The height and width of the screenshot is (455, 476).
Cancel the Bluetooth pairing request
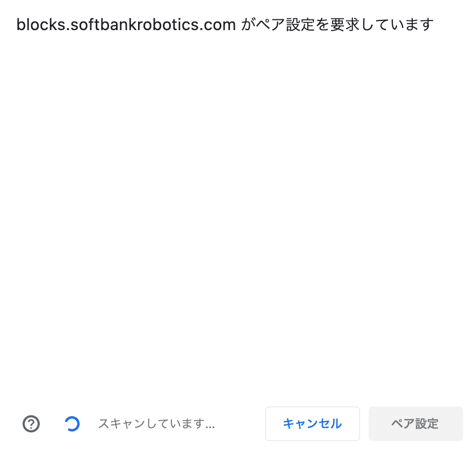tap(312, 424)
